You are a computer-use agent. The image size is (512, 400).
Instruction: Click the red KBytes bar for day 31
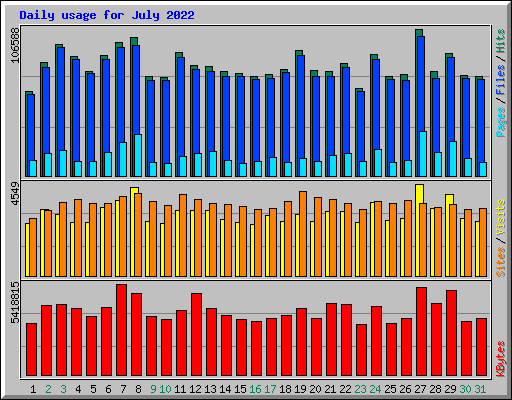(x=481, y=347)
